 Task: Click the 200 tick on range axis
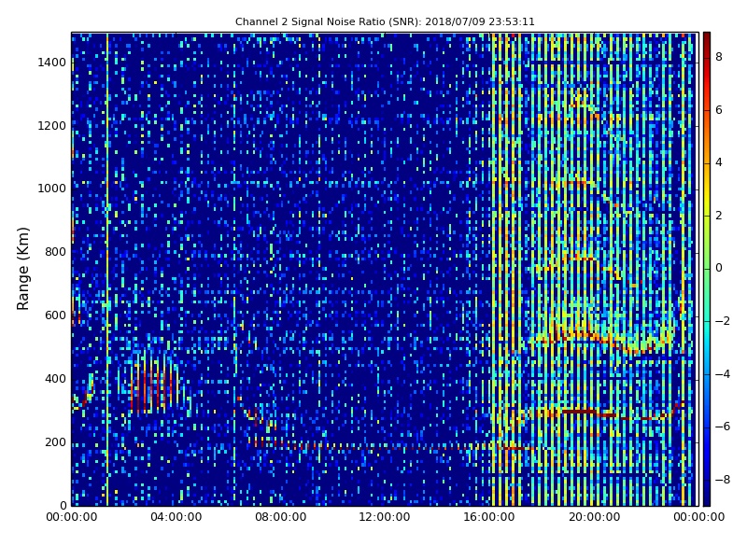55,441
